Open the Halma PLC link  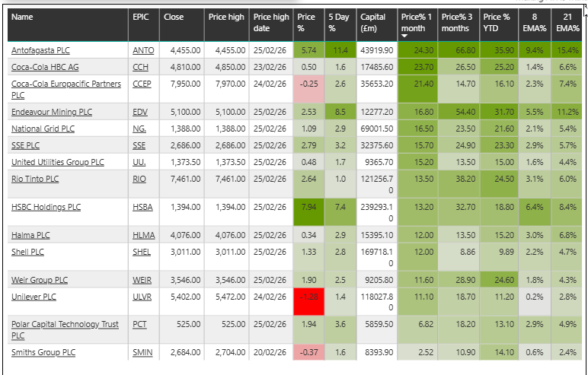(30, 235)
